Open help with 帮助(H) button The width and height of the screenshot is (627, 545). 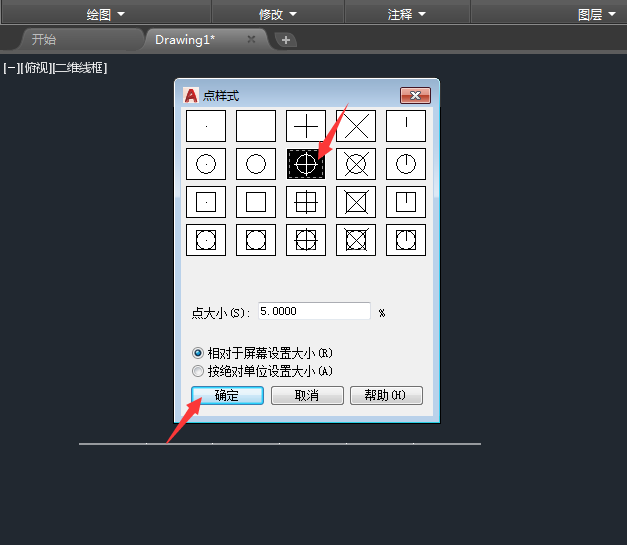click(x=386, y=395)
